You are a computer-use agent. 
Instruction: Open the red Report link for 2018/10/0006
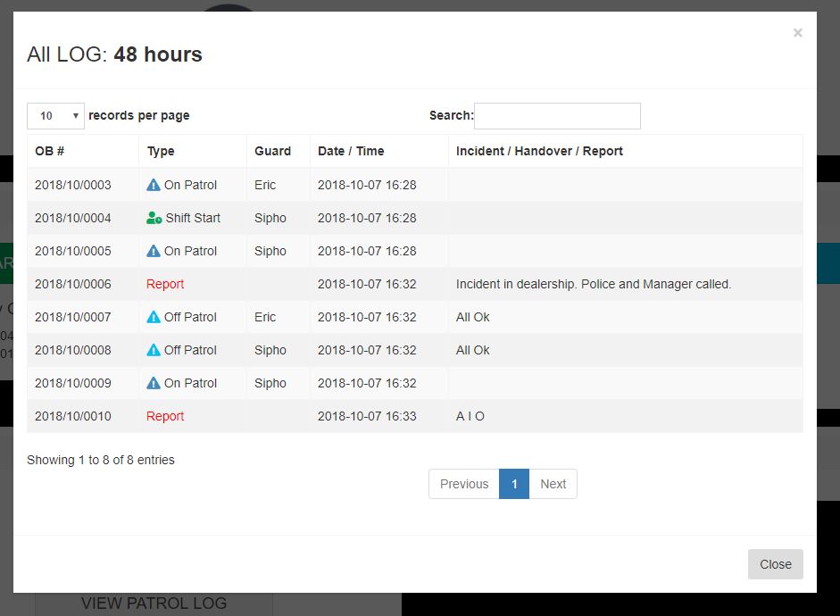pyautogui.click(x=165, y=284)
